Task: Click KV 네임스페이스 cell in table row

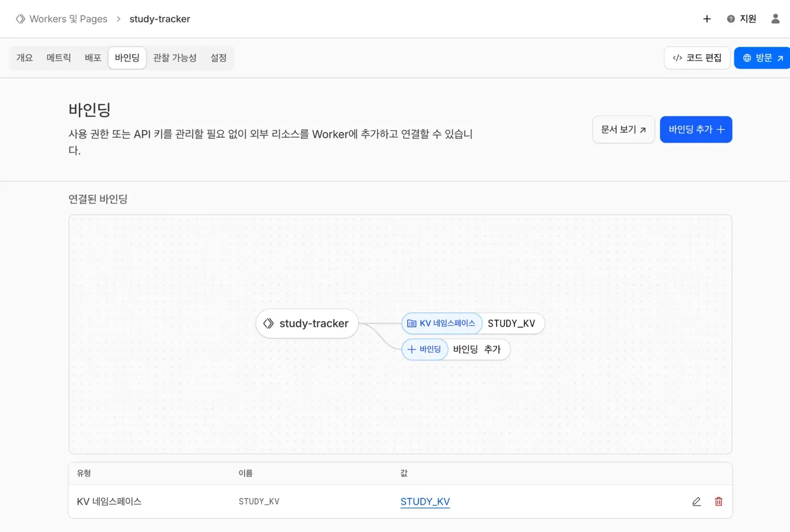Action: coord(109,502)
